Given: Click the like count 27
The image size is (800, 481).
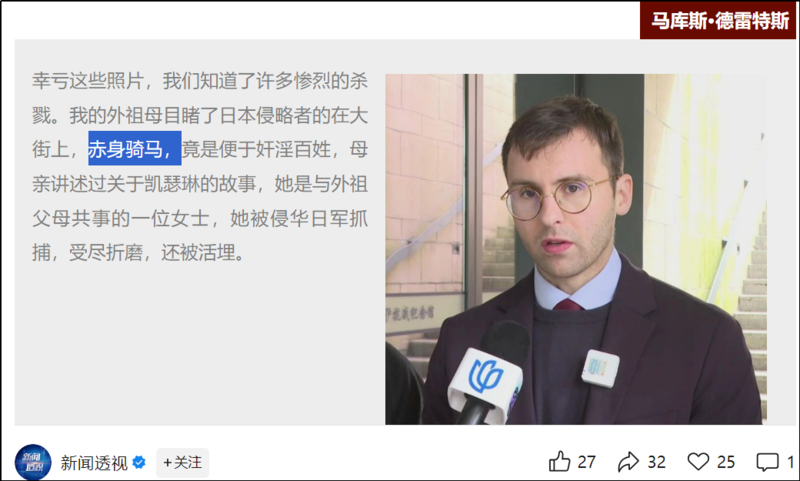Looking at the screenshot, I should [x=586, y=462].
